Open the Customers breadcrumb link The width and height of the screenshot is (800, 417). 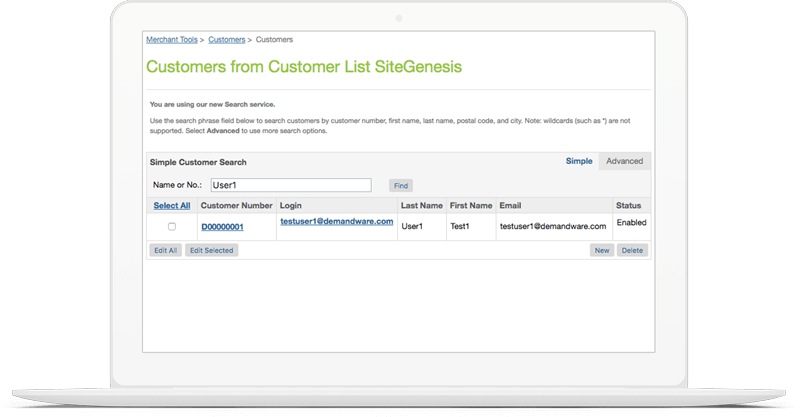227,39
